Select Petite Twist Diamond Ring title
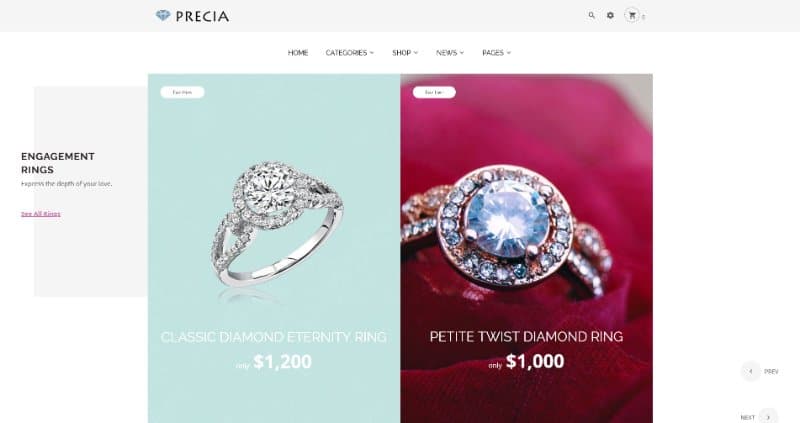The height and width of the screenshot is (423, 800). (526, 337)
